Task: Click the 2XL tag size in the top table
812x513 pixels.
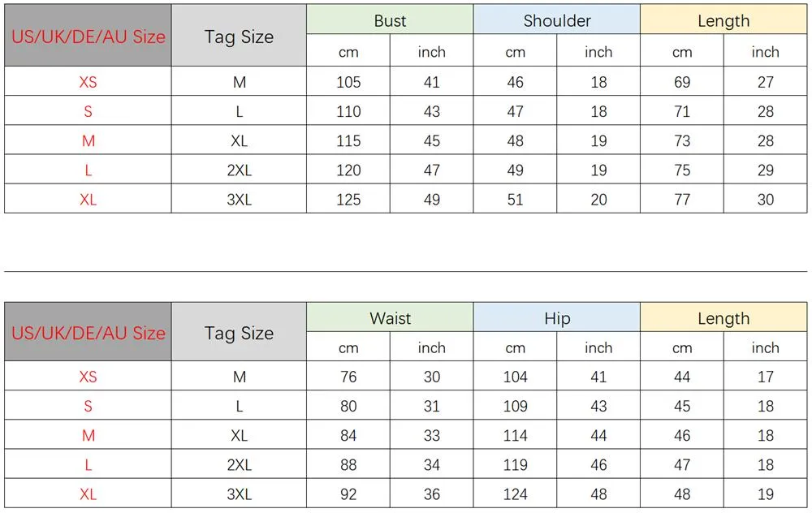Action: 239,170
